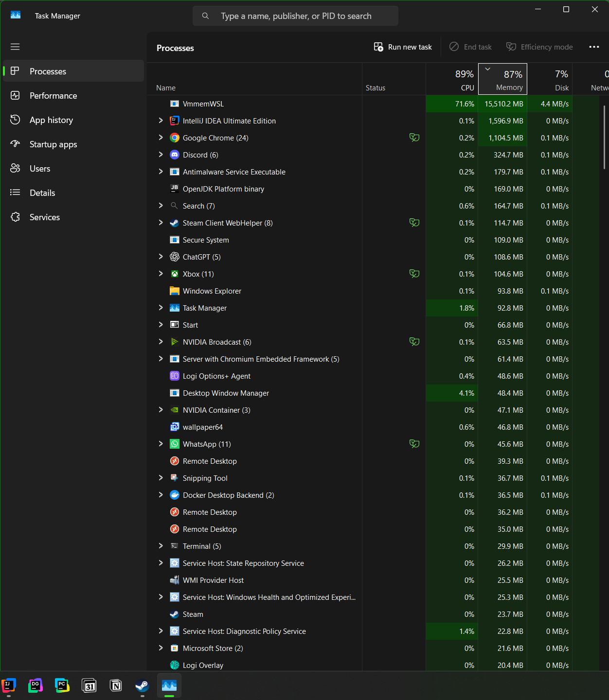Click the Logi Options+ Agent icon
The image size is (609, 700).
pyautogui.click(x=175, y=376)
